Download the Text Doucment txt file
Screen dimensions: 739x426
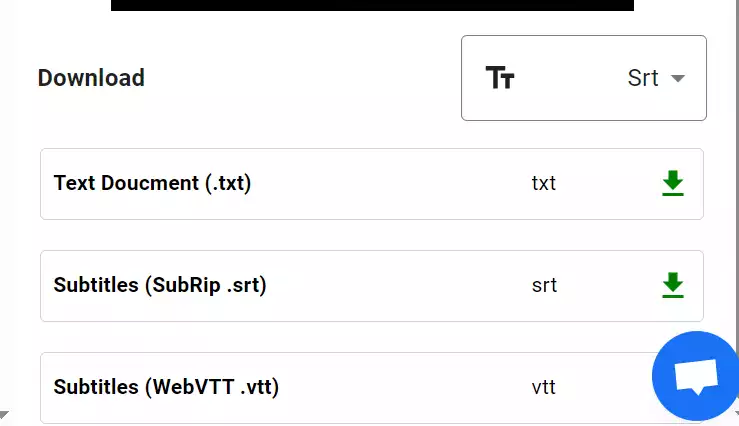(x=673, y=183)
